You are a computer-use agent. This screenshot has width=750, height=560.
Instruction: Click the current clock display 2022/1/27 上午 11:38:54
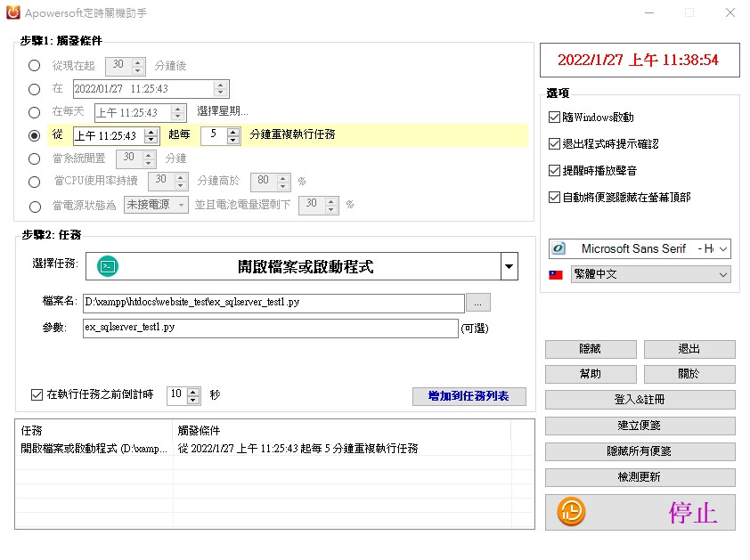pyautogui.click(x=640, y=61)
